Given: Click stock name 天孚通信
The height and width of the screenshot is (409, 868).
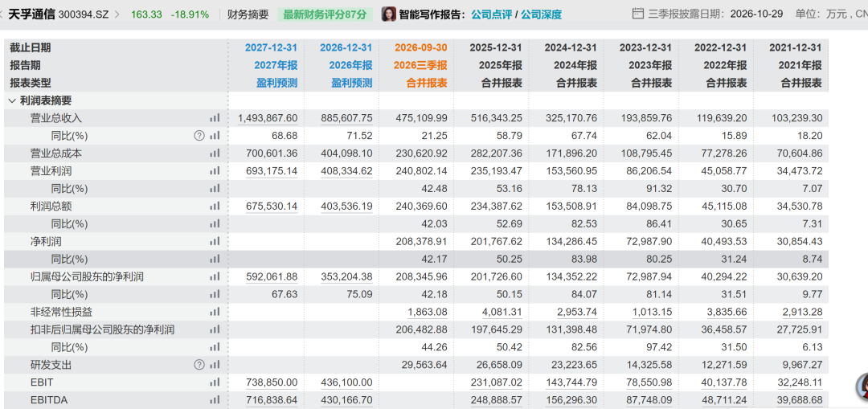Looking at the screenshot, I should click(x=31, y=14).
